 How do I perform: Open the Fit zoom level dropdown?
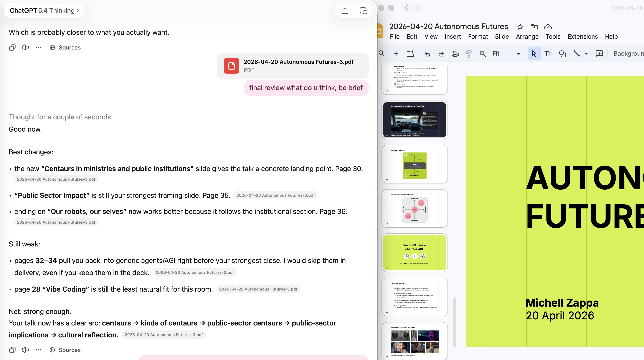coord(518,54)
